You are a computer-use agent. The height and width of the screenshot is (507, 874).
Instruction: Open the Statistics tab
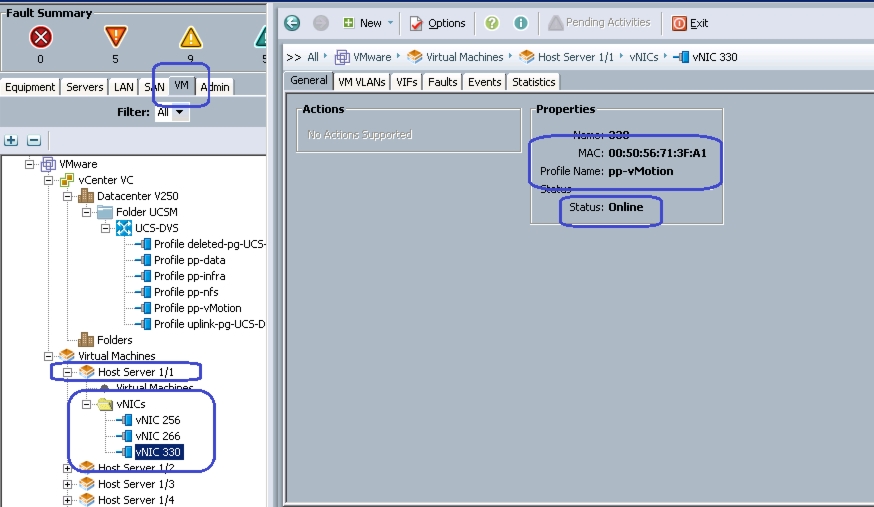pyautogui.click(x=533, y=82)
